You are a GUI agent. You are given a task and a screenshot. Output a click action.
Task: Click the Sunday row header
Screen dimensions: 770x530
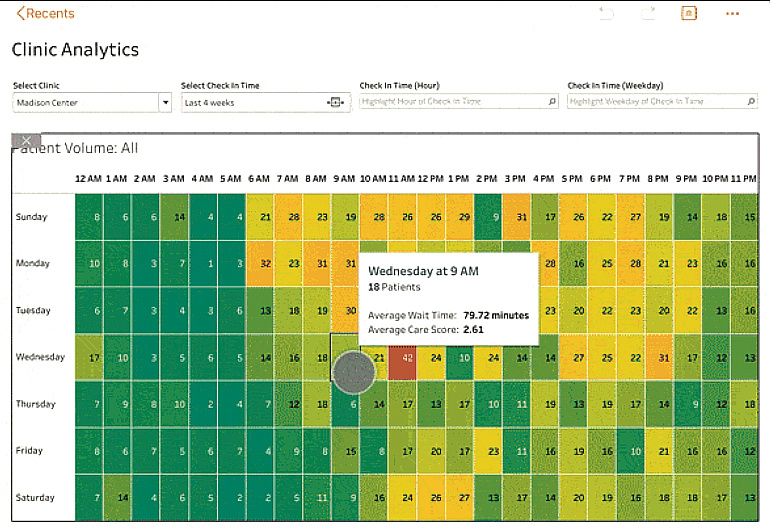coord(32,217)
